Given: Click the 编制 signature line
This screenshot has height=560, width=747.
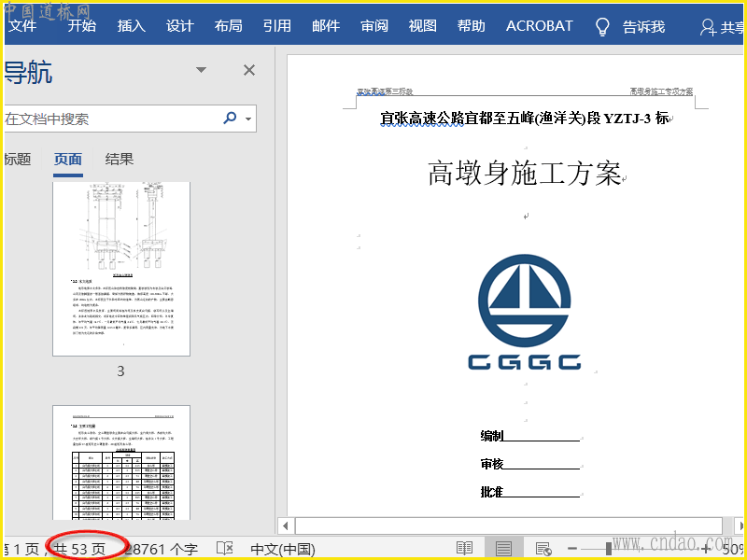Looking at the screenshot, I should click(x=529, y=435).
